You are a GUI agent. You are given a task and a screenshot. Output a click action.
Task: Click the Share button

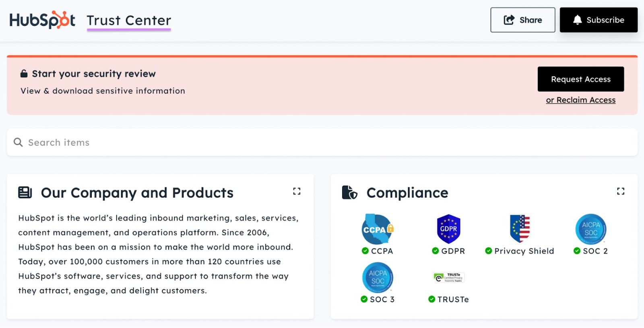(x=522, y=20)
